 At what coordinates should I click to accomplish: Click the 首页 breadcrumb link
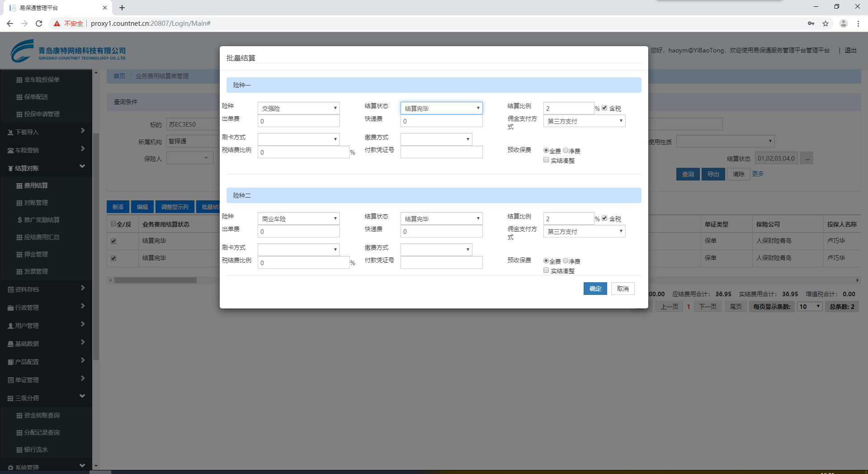point(119,76)
